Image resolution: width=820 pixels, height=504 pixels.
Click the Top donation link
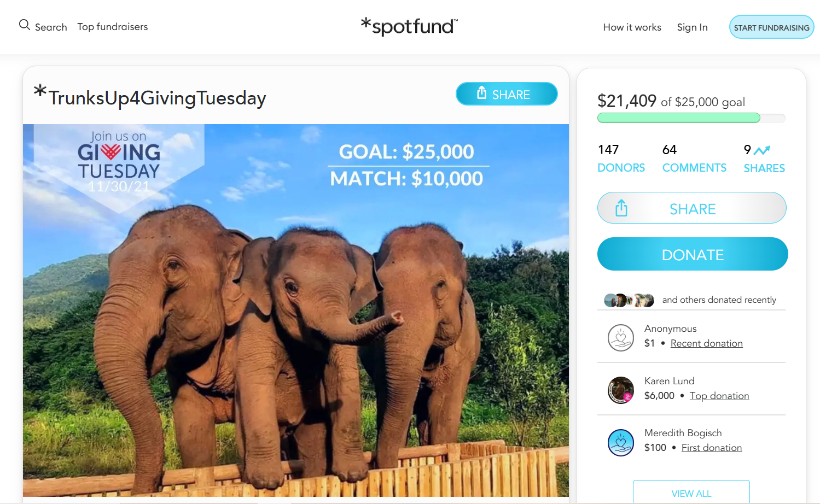click(x=719, y=395)
